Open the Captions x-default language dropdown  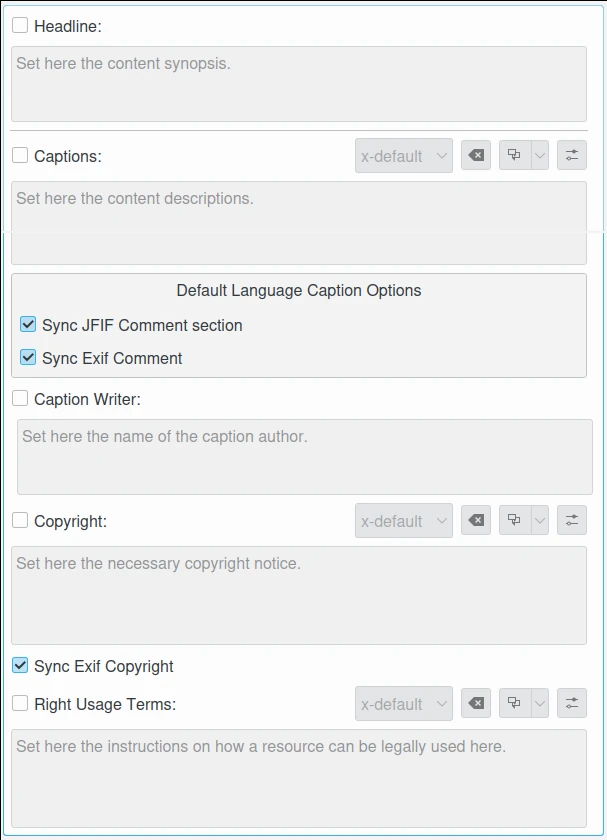pos(404,156)
